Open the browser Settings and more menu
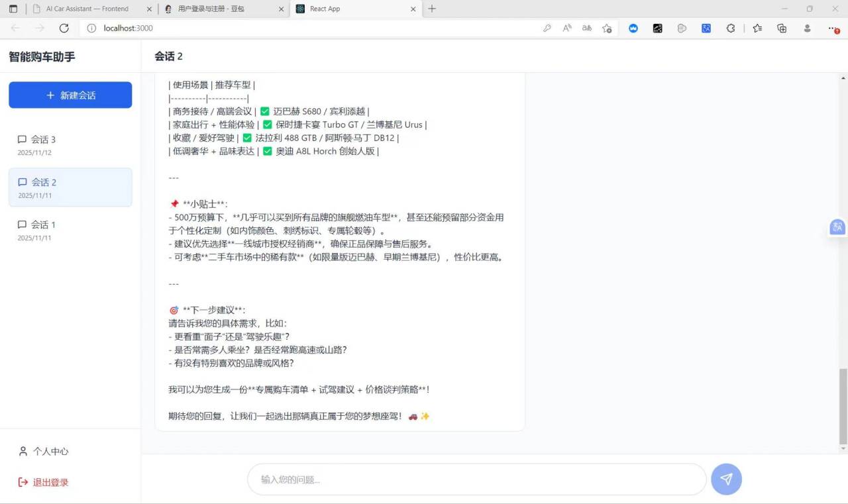Viewport: 848px width, 504px height. (833, 28)
